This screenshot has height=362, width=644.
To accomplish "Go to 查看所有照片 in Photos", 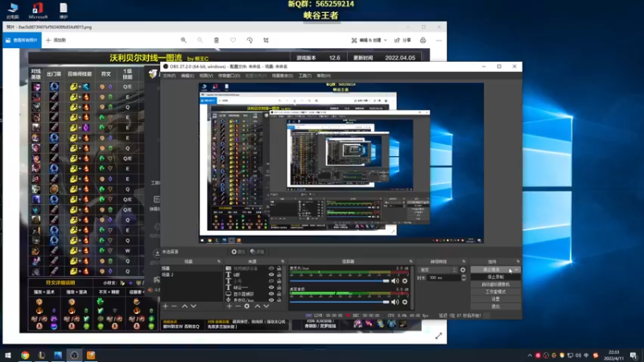I will tap(22, 40).
